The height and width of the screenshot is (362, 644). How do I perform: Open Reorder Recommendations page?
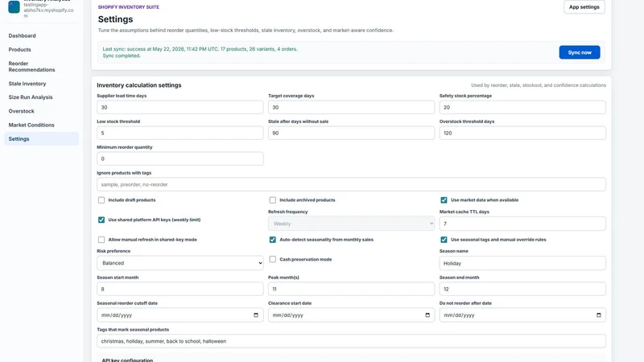[x=31, y=67]
